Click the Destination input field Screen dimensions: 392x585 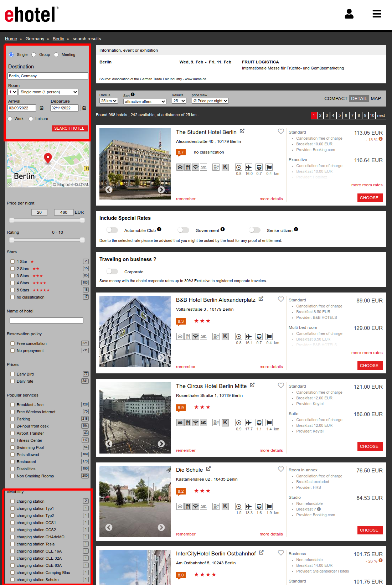48,76
